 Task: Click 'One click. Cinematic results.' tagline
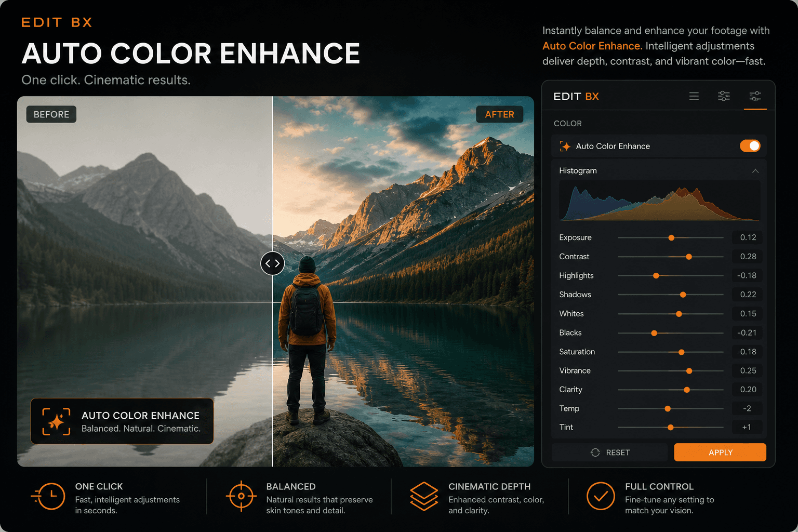pos(106,80)
